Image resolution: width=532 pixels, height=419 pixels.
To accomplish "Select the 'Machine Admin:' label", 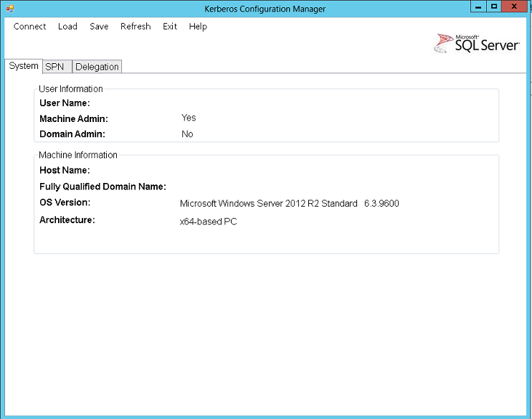I will (x=74, y=118).
